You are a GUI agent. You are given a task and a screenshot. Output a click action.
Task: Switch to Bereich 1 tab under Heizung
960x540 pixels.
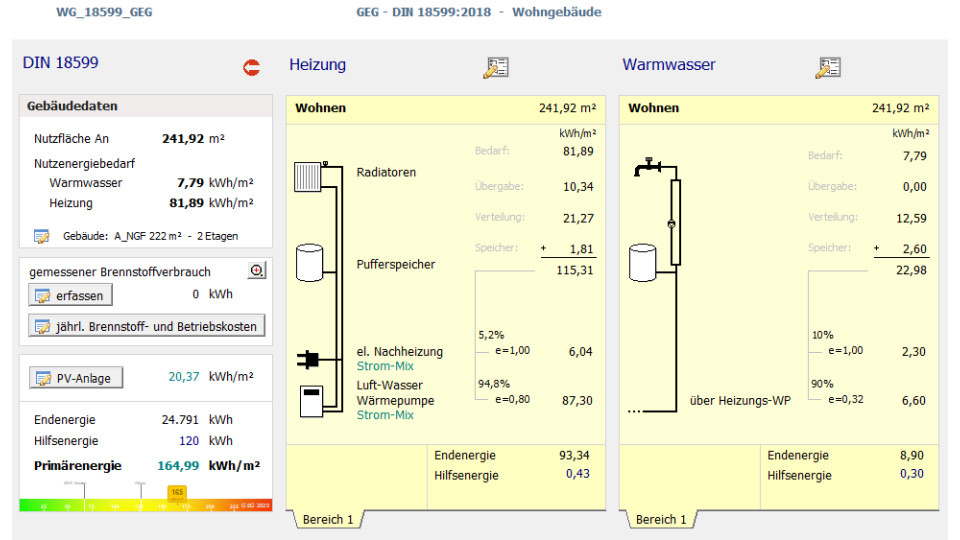point(328,520)
